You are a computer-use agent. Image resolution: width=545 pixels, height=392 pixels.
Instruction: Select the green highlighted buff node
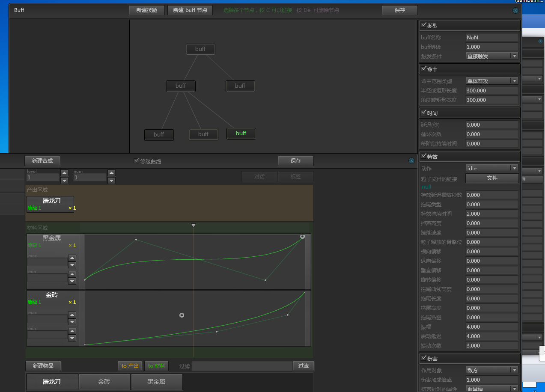(x=241, y=134)
